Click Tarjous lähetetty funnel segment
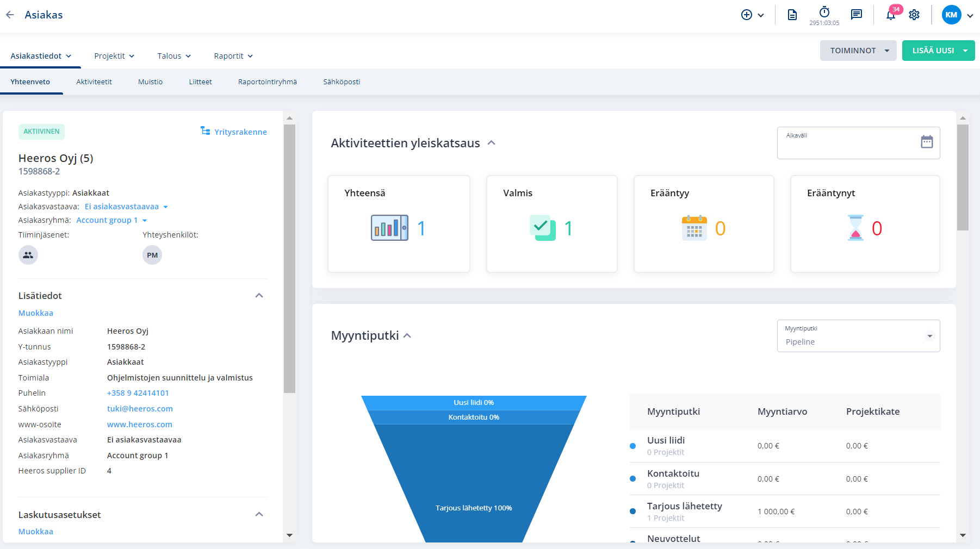980x549 pixels. point(474,483)
